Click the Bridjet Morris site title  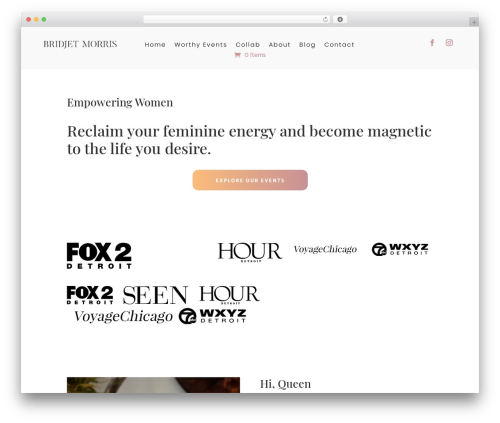(x=80, y=44)
